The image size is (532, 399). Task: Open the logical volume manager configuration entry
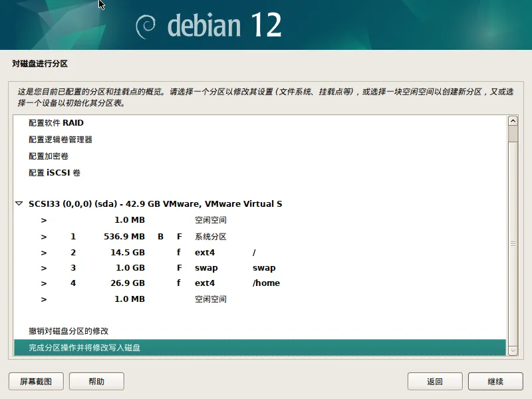[260, 140]
